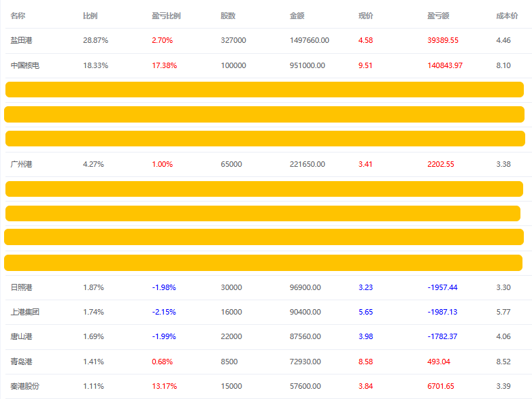The width and height of the screenshot is (532, 399).
Task: Click the 951000.00 amount
Action: [307, 65]
